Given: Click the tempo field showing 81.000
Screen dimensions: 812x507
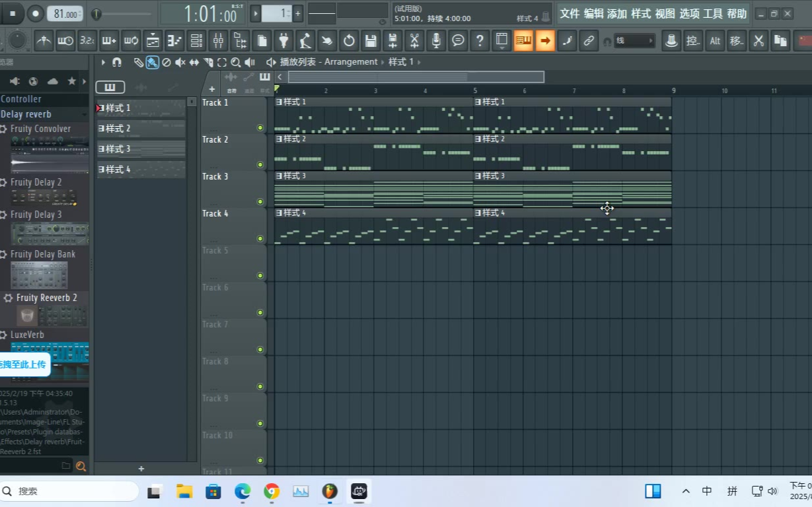Looking at the screenshot, I should [65, 14].
